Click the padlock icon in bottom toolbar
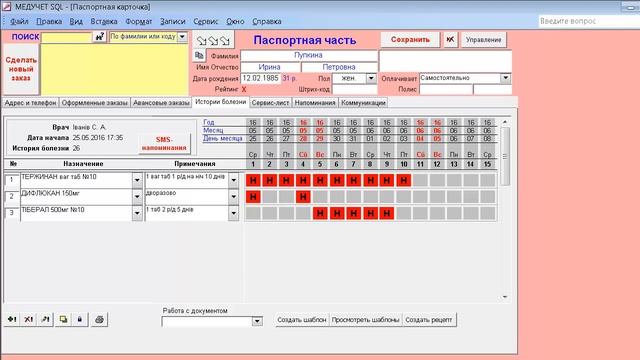The width and height of the screenshot is (640, 360). tap(80, 319)
